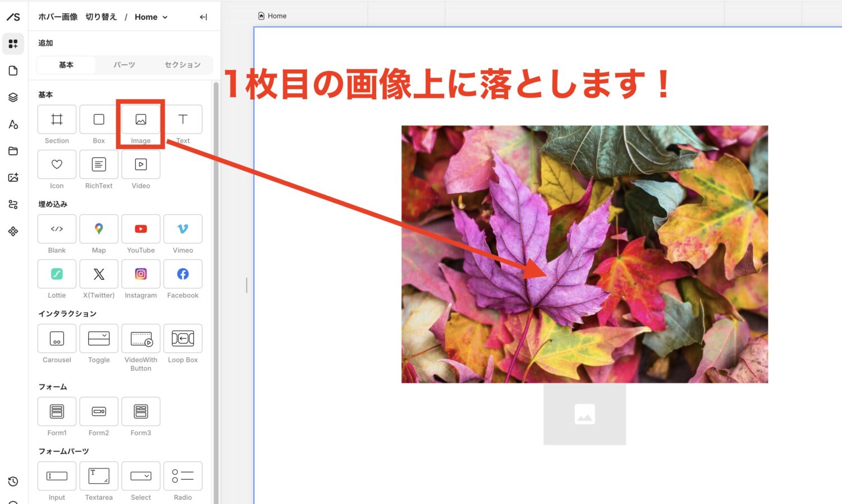
Task: Click the Home frame label on canvas
Action: 273,16
